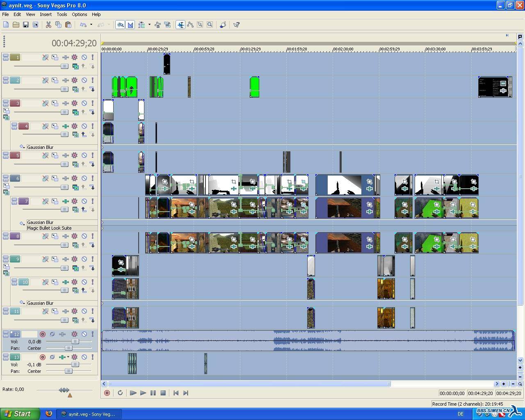The image size is (525, 420).
Task: Save the project with the floppy disk icon
Action: 25,25
